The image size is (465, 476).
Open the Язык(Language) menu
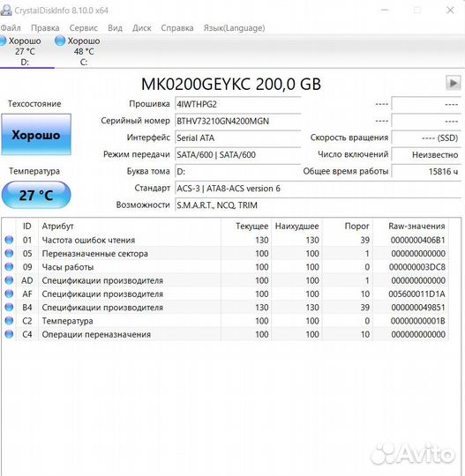pyautogui.click(x=234, y=28)
